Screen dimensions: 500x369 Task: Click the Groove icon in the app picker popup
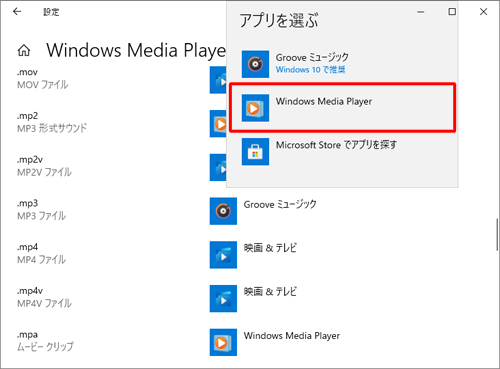[x=255, y=64]
